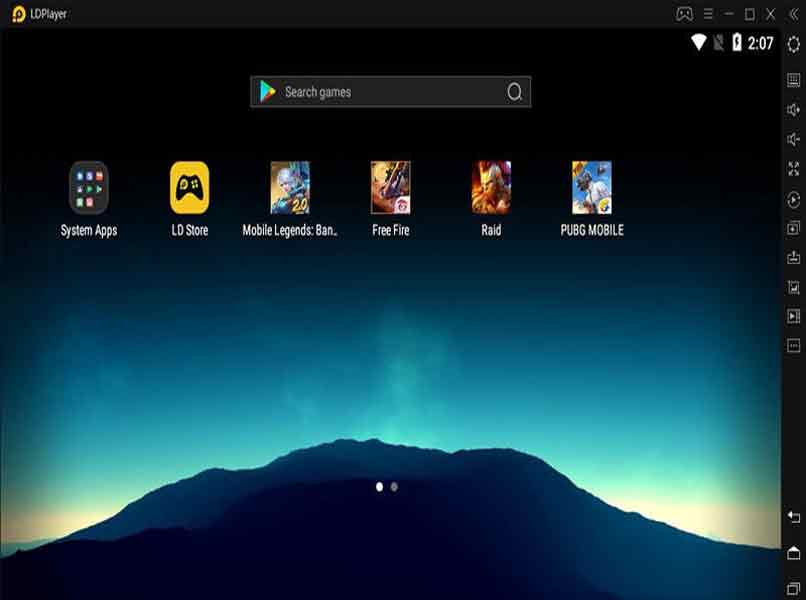Click the Android home button
Viewport: 806px width, 600px height.
click(x=794, y=553)
